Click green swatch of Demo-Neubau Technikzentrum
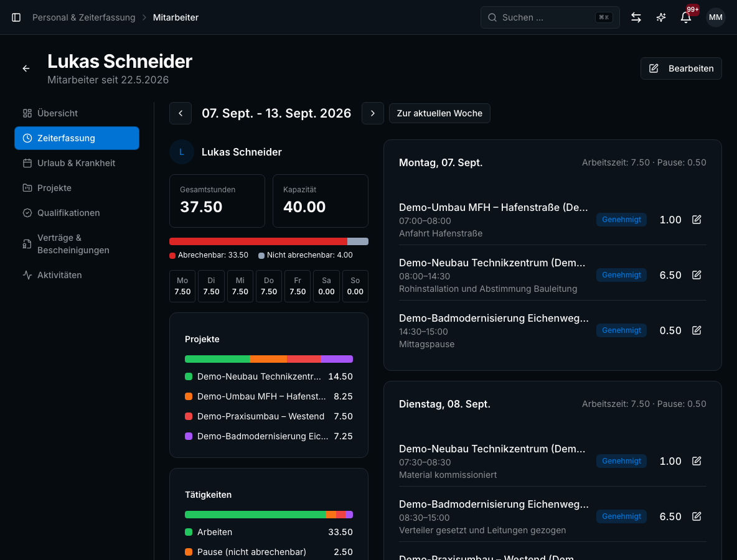Viewport: 737px width, 560px height. [189, 376]
